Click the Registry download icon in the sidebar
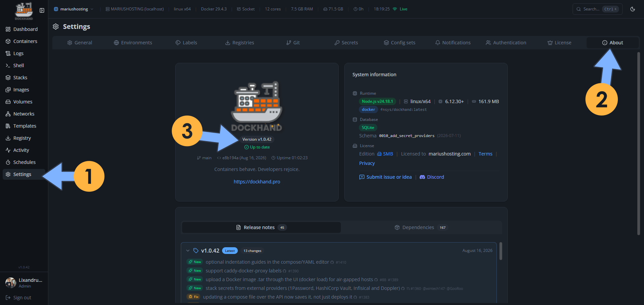This screenshot has width=644, height=305. click(8, 138)
